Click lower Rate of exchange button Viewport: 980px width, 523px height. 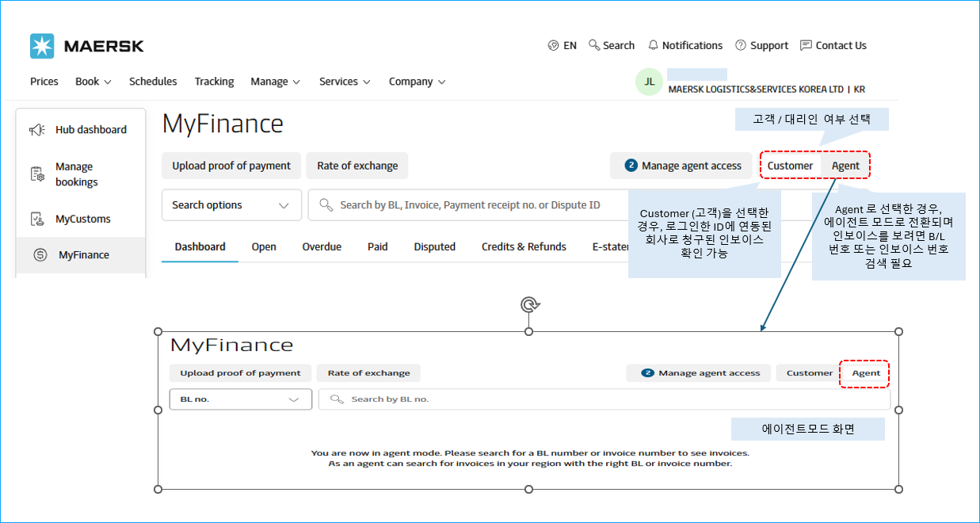tap(368, 373)
